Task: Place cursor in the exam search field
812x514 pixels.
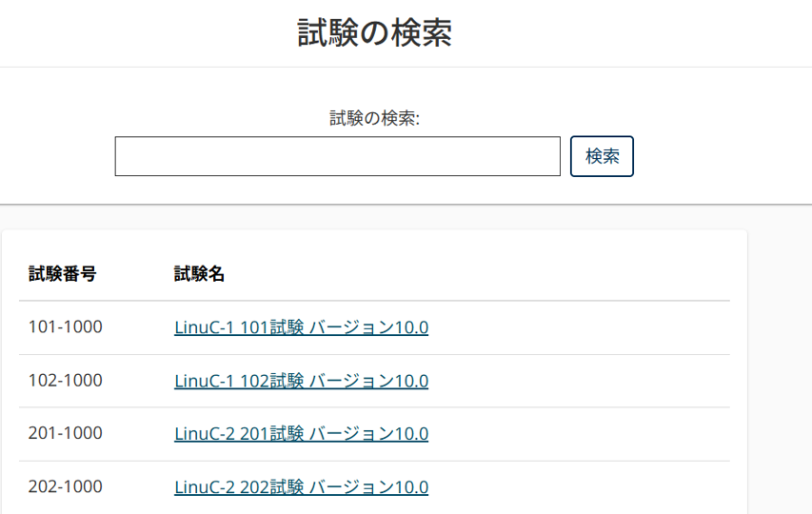Action: [338, 156]
